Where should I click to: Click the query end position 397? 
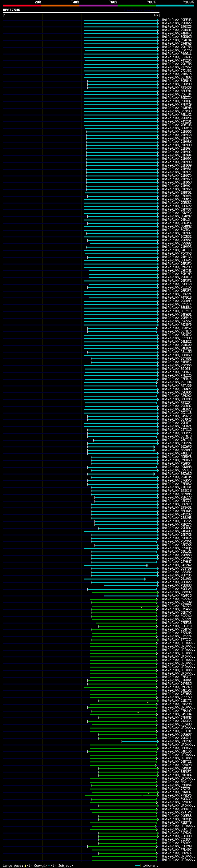(155, 15)
